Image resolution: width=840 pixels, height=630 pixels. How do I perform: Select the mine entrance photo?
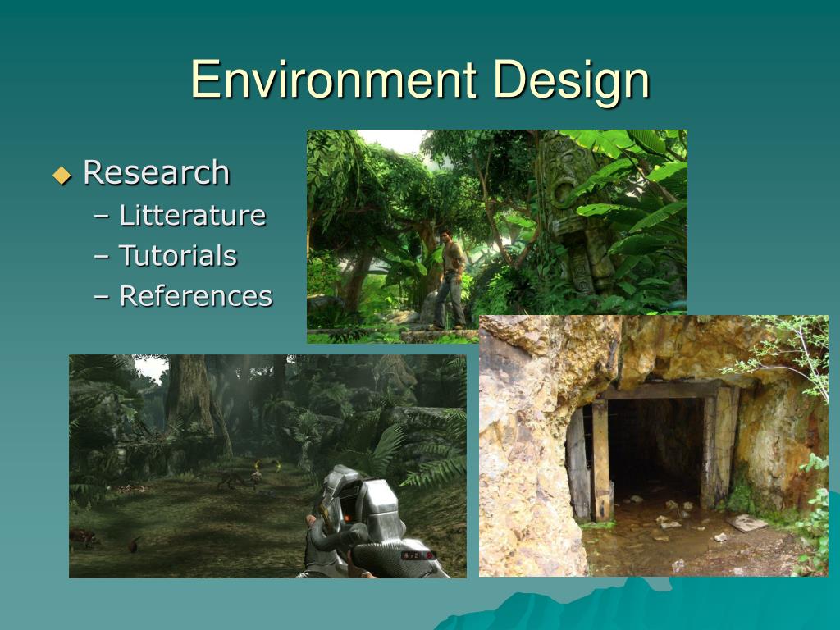[x=654, y=445]
